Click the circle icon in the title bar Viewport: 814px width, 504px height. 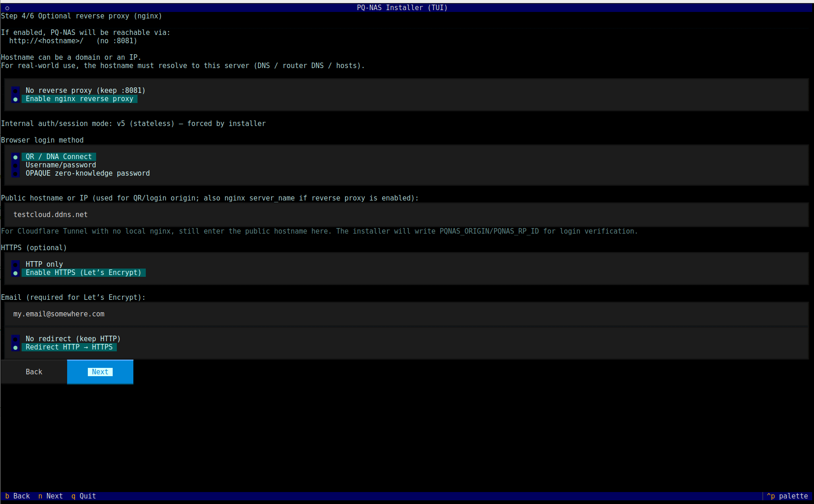click(x=7, y=8)
